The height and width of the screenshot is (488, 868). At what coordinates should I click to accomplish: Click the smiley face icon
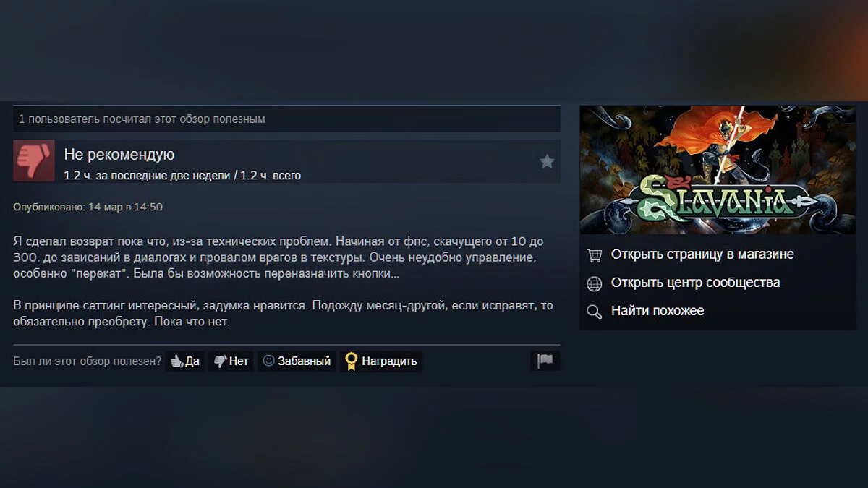[x=268, y=361]
